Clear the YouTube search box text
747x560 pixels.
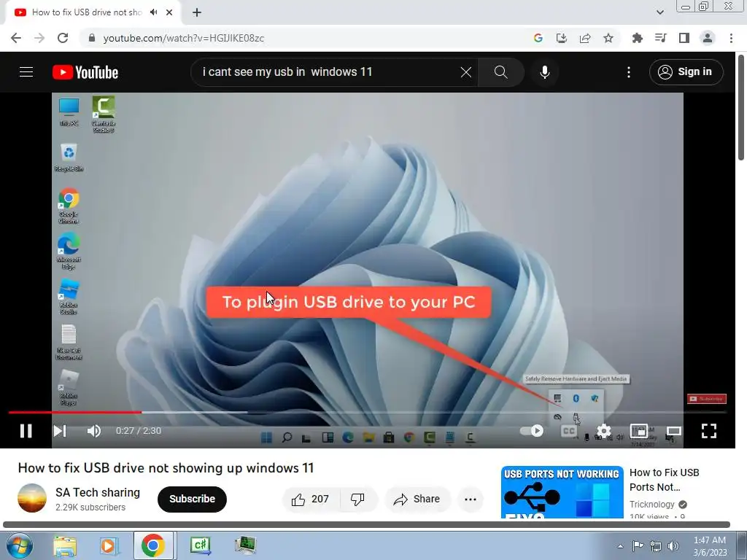coord(466,72)
